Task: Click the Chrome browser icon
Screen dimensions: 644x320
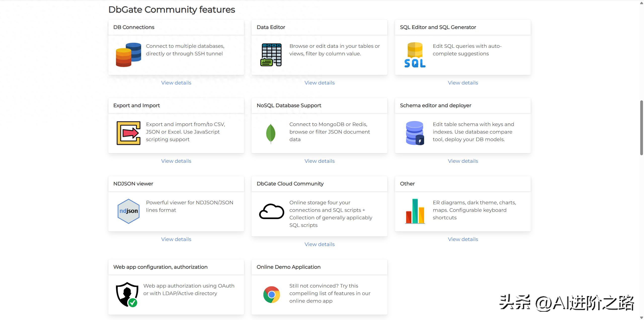Action: coord(272,295)
